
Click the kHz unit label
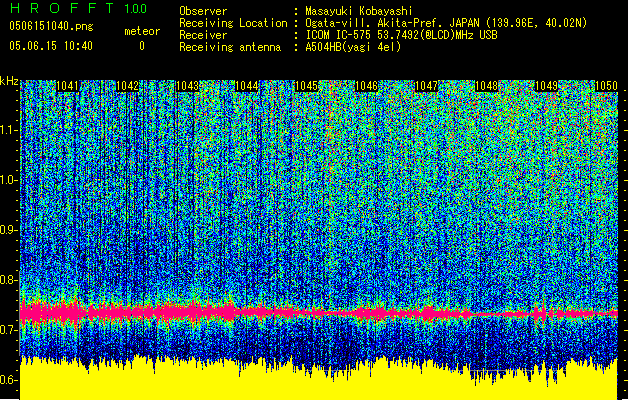click(x=10, y=81)
